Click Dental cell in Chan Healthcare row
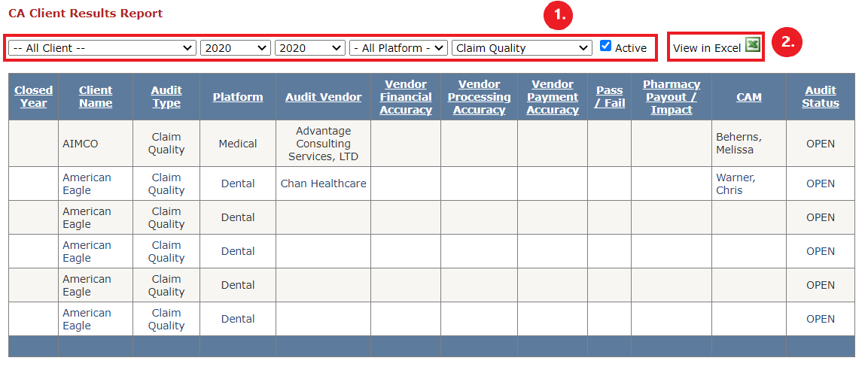 click(x=238, y=183)
